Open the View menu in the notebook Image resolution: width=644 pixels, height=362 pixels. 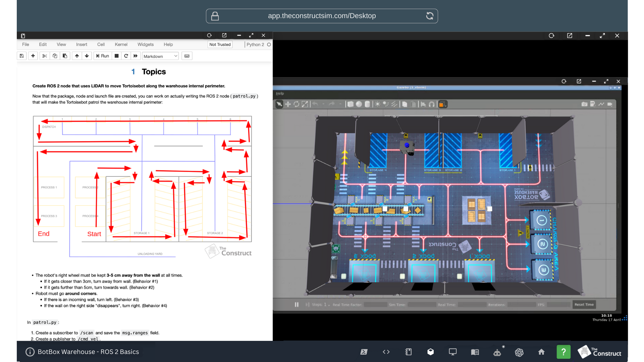[x=61, y=45]
